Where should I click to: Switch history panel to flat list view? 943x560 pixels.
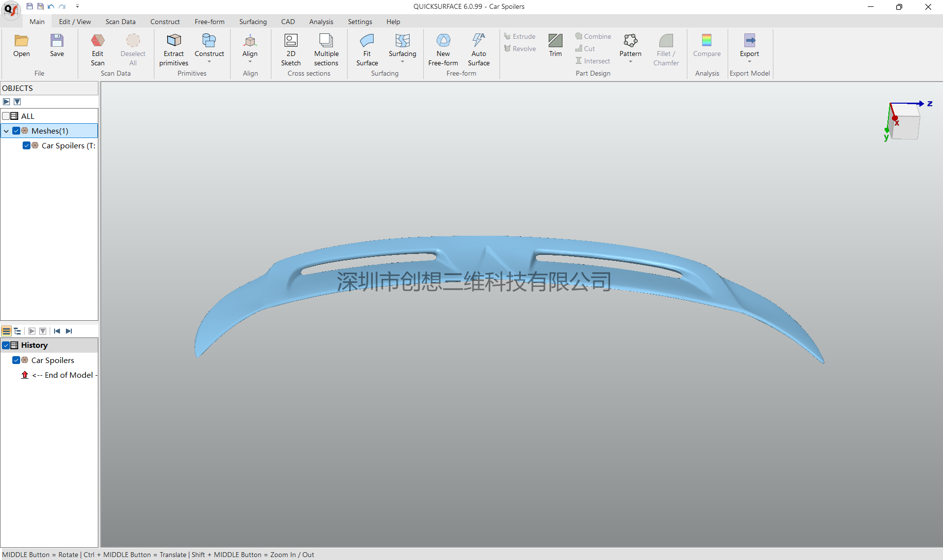pyautogui.click(x=6, y=331)
